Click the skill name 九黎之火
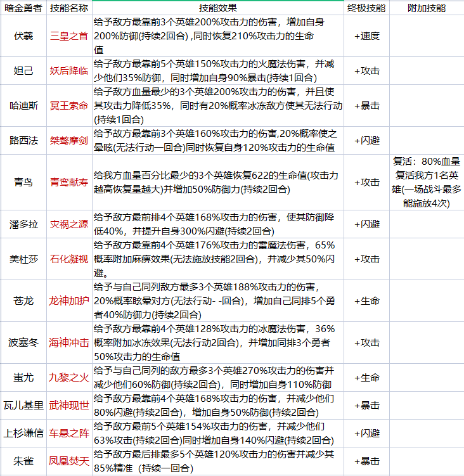 pos(69,377)
